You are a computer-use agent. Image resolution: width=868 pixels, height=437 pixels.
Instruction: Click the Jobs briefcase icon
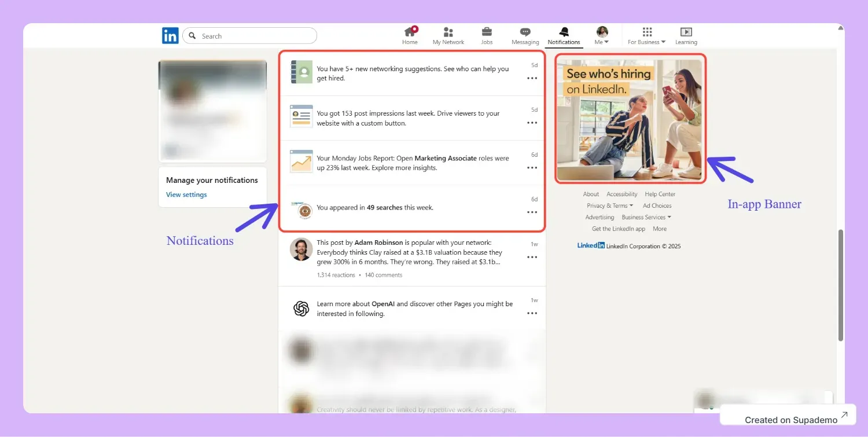[x=486, y=32]
